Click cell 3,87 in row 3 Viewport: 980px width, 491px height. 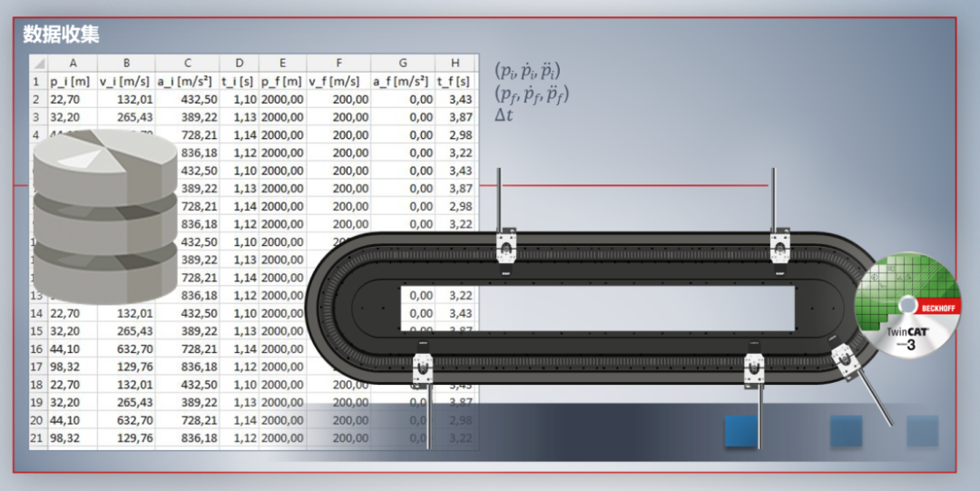pyautogui.click(x=455, y=117)
